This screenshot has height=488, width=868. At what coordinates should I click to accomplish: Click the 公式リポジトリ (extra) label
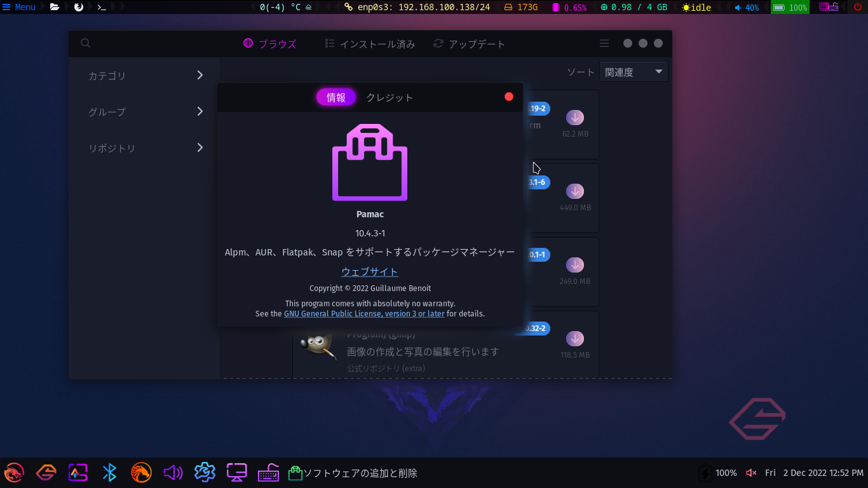pos(386,369)
